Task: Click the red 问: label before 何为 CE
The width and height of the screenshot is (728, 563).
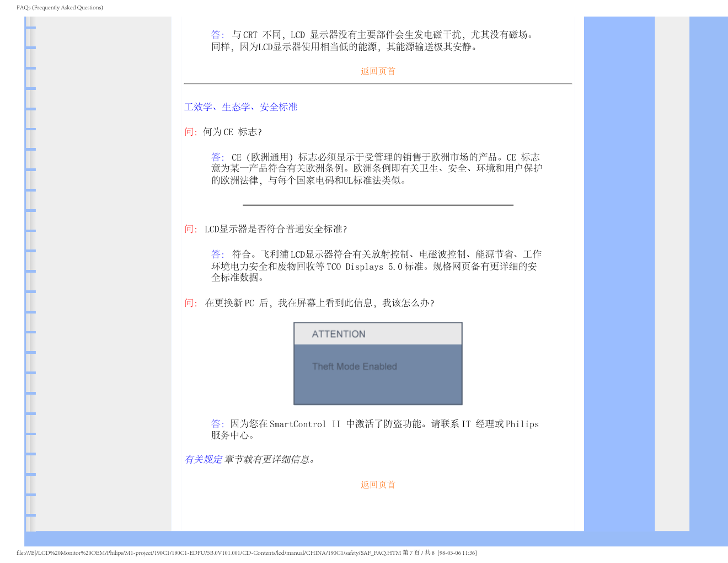Action: (190, 132)
